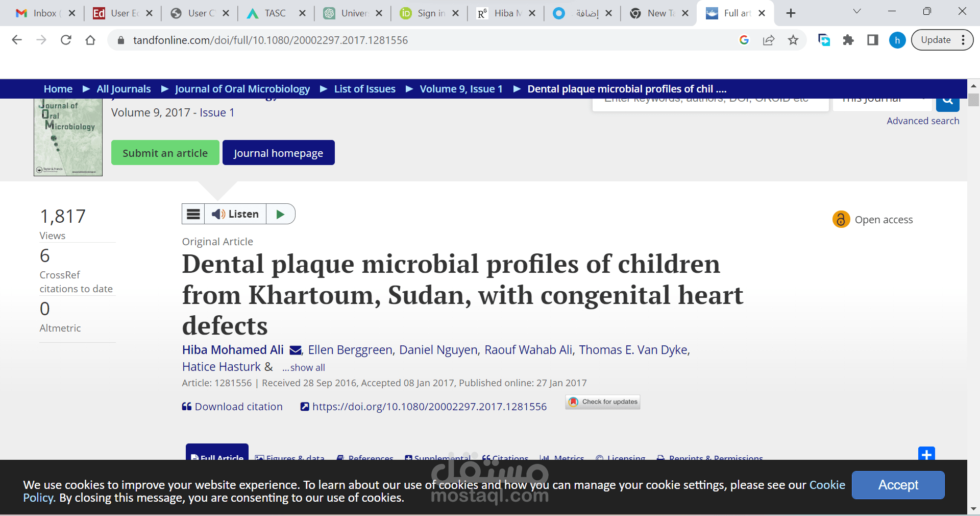Email corresponding author via envelope icon
This screenshot has height=516, width=980.
click(x=296, y=350)
